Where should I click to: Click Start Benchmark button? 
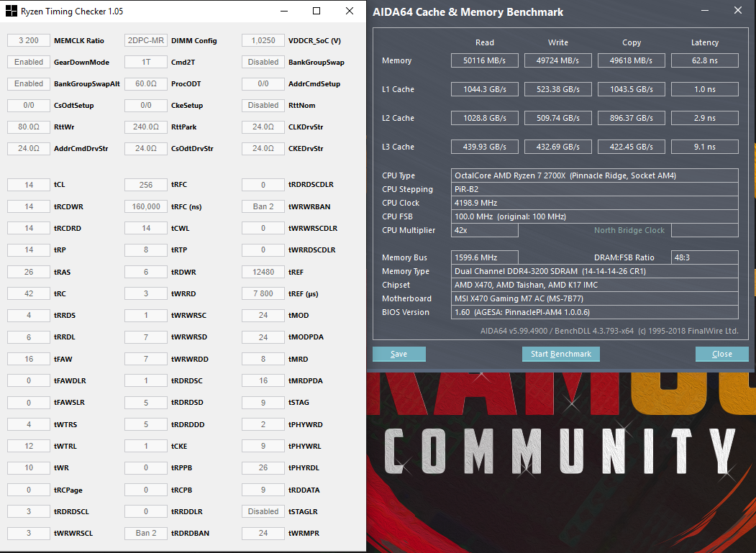(x=561, y=354)
